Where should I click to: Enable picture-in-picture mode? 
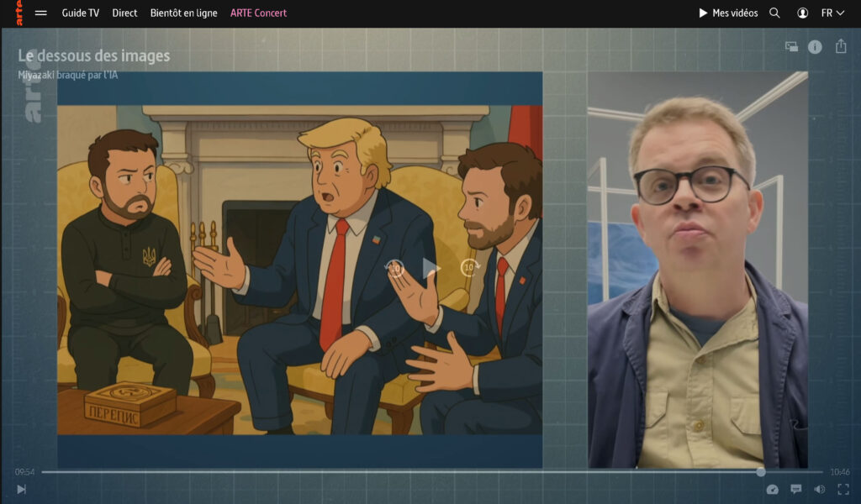pyautogui.click(x=791, y=47)
